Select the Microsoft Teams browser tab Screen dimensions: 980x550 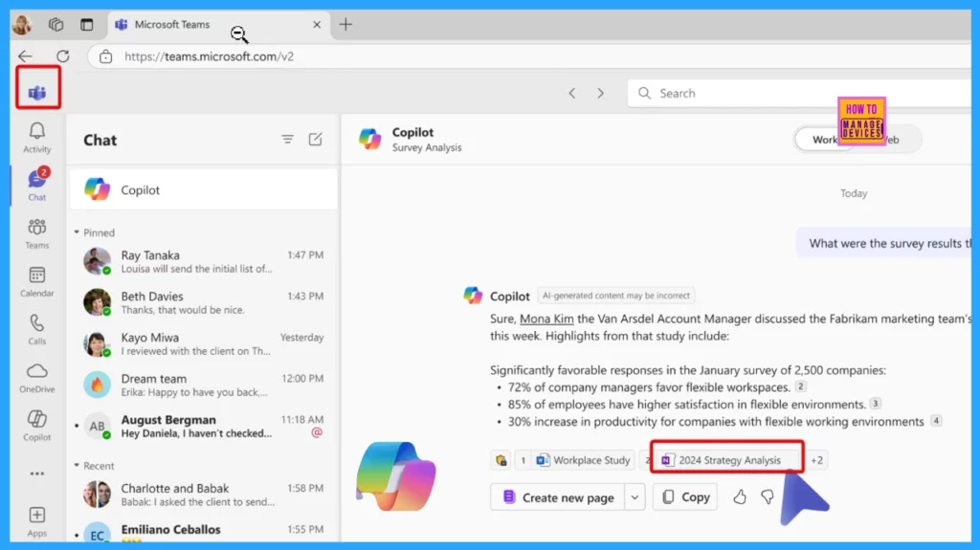(219, 24)
